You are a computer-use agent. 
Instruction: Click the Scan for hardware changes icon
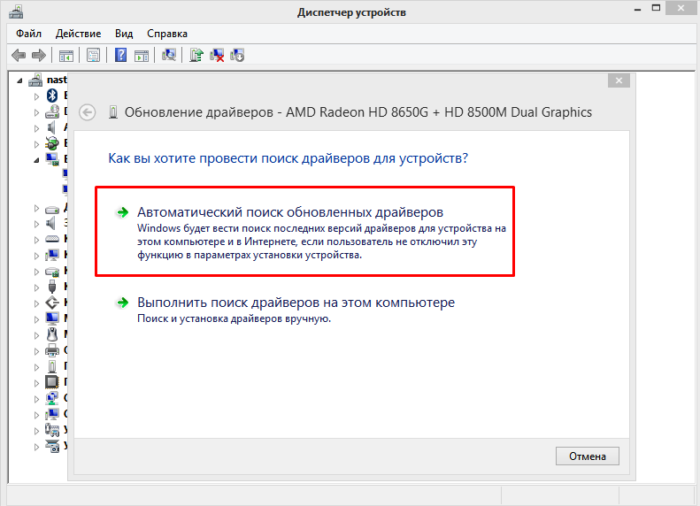(x=168, y=55)
